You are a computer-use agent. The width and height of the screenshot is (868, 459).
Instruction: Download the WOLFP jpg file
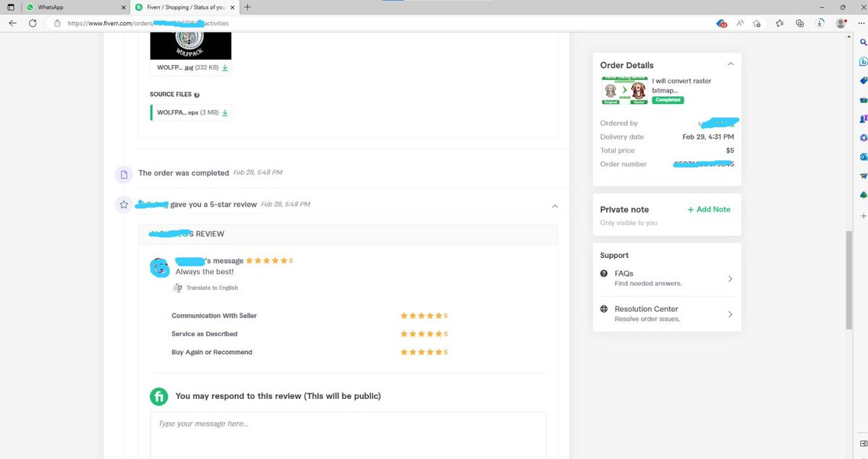click(x=225, y=67)
